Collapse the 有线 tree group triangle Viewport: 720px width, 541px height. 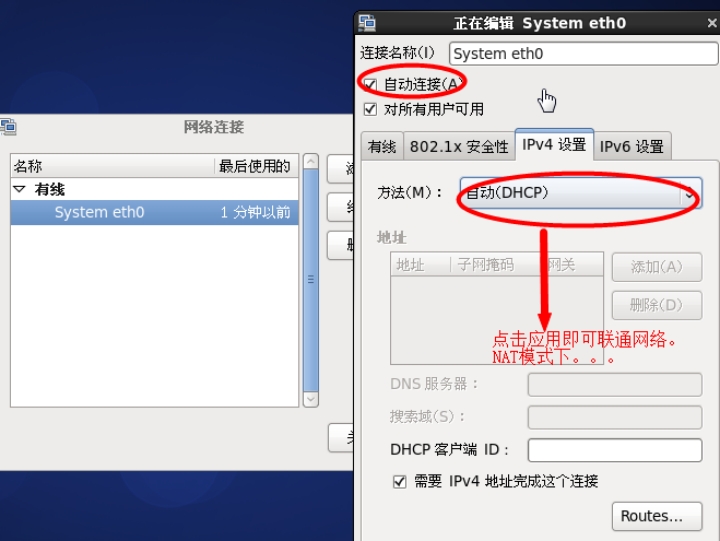(x=19, y=189)
